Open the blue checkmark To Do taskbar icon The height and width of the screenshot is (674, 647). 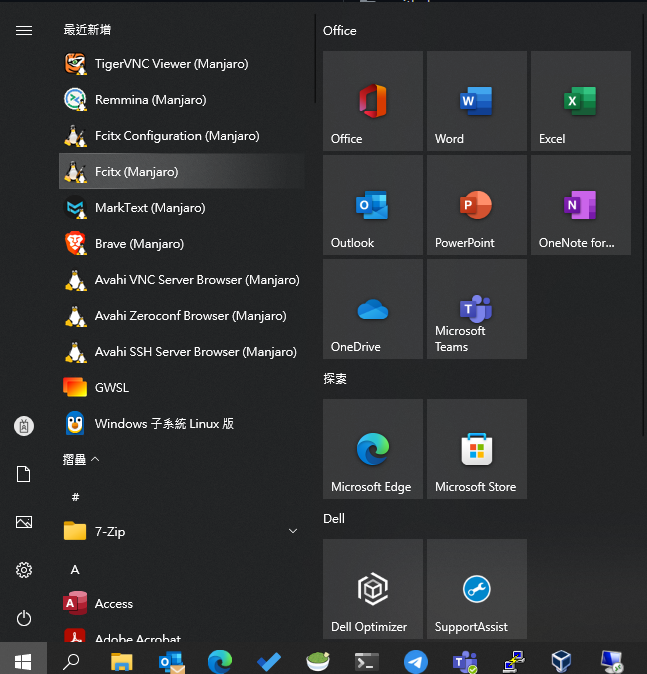pyautogui.click(x=269, y=661)
